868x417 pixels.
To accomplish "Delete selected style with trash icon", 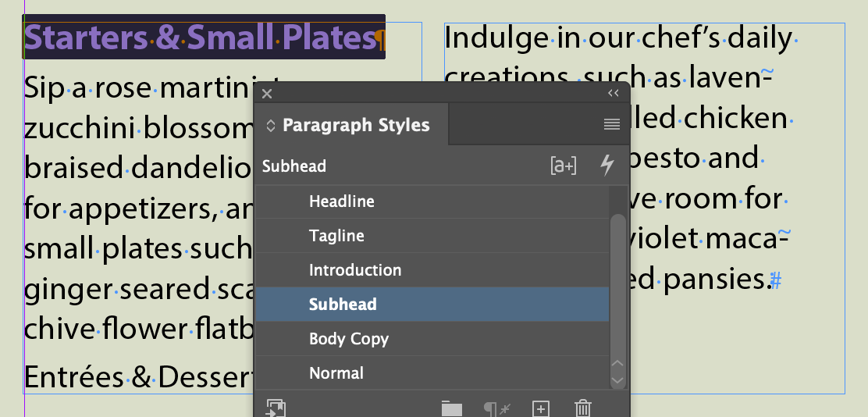I will click(582, 408).
